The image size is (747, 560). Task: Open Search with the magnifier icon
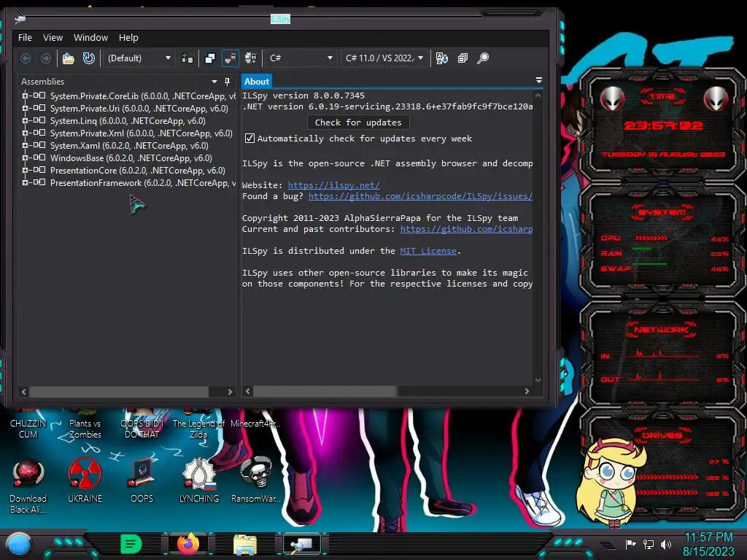[483, 58]
